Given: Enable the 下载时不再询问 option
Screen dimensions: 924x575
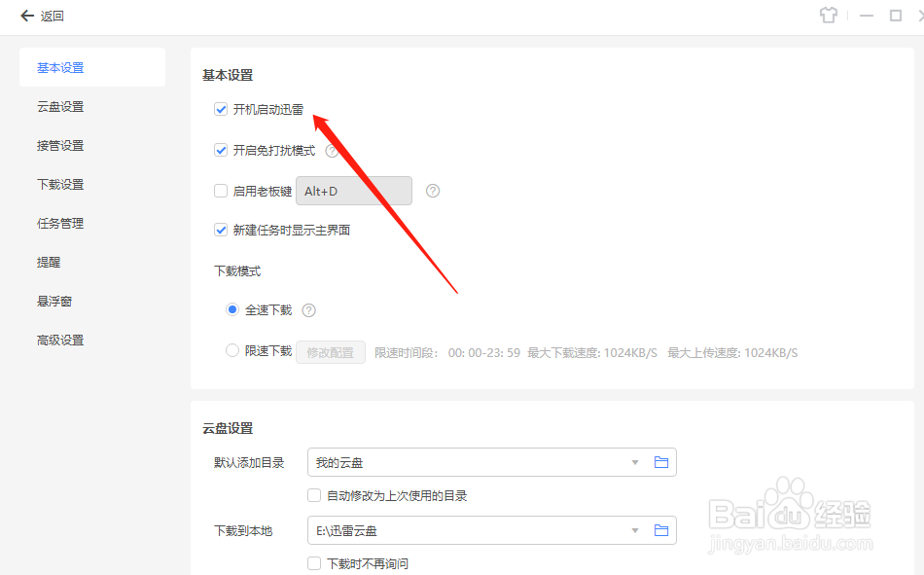Looking at the screenshot, I should pyautogui.click(x=314, y=563).
